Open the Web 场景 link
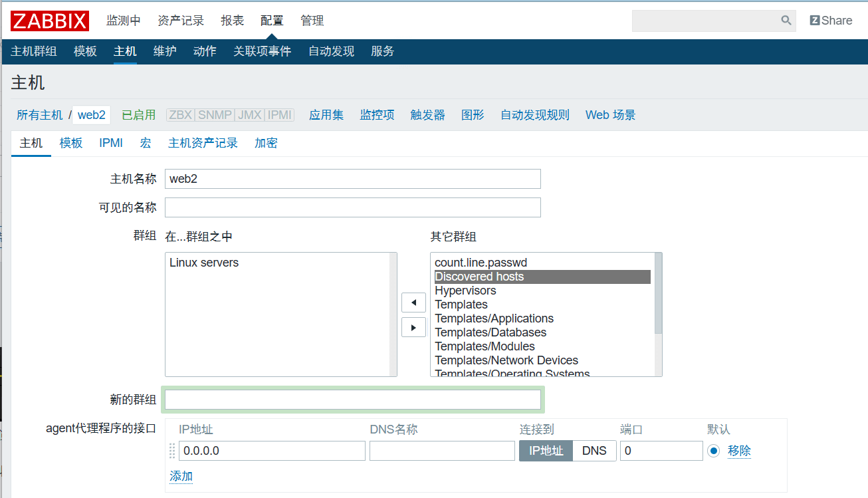868x498 pixels. tap(611, 115)
